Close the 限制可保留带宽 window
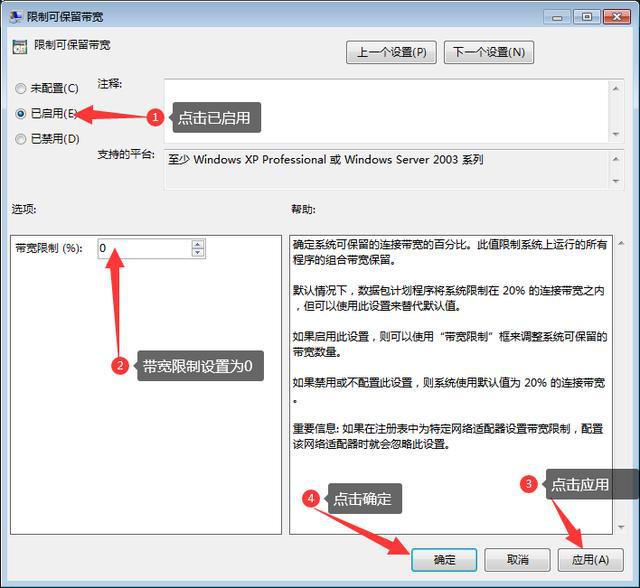The height and width of the screenshot is (588, 640). point(616,17)
